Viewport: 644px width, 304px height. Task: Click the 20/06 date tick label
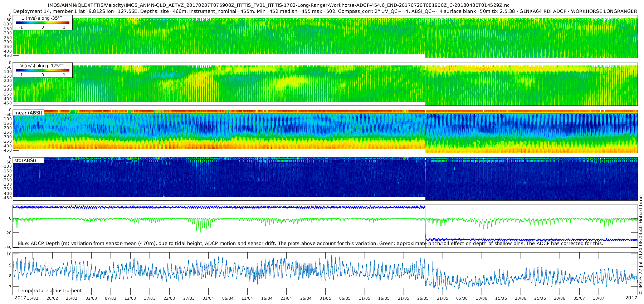click(x=521, y=298)
